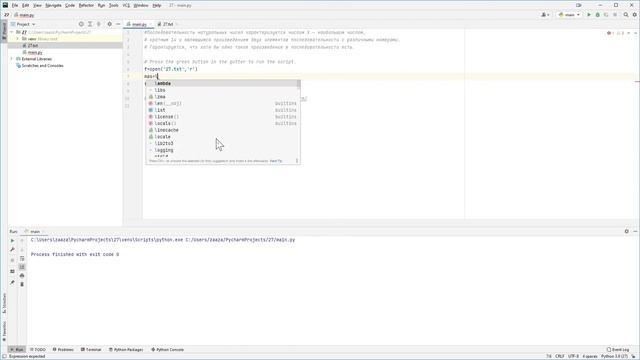The width and height of the screenshot is (640, 360).
Task: Rerun main in Run panel
Action: tap(12, 241)
